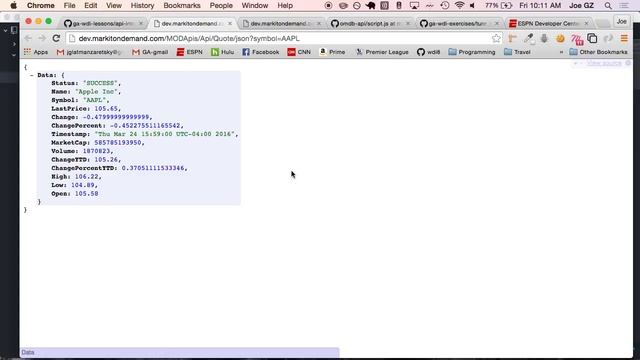
Task: Open the Wi-Fi status menu
Action: pyautogui.click(x=459, y=6)
